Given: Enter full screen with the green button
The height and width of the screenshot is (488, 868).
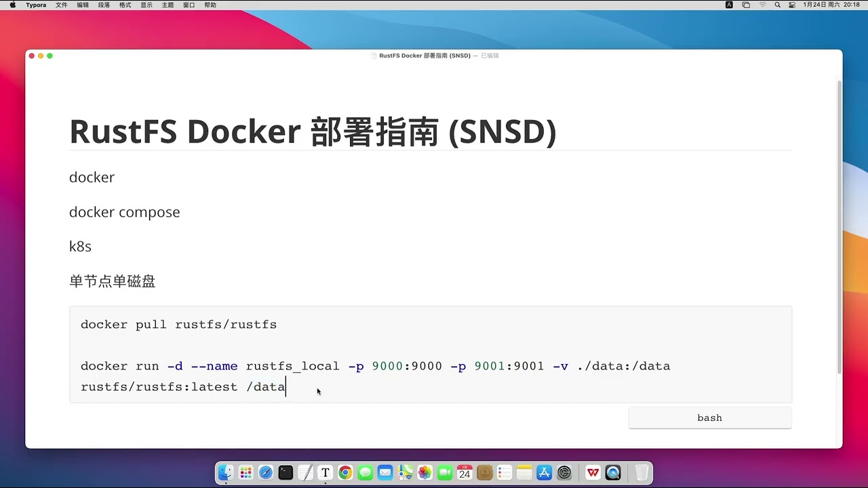Looking at the screenshot, I should 50,56.
